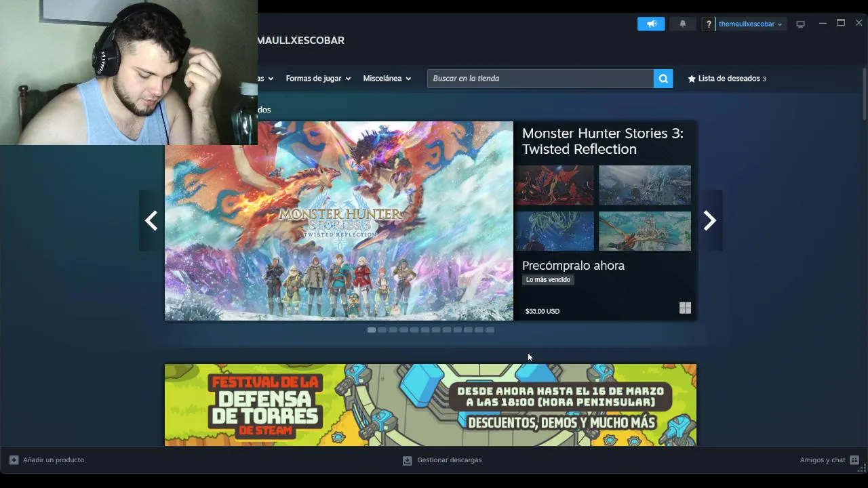Click the 'Buscar en la tienda' search field
Image resolution: width=868 pixels, height=488 pixels.
pyautogui.click(x=540, y=79)
